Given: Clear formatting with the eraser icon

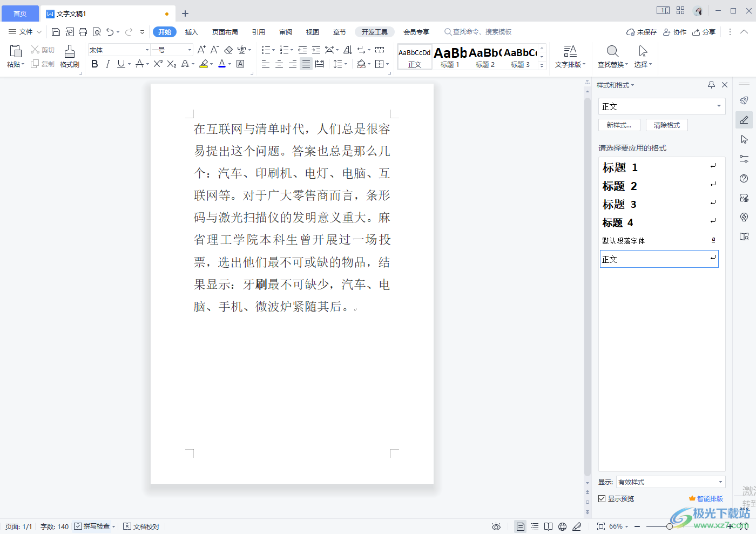Looking at the screenshot, I should tap(228, 50).
